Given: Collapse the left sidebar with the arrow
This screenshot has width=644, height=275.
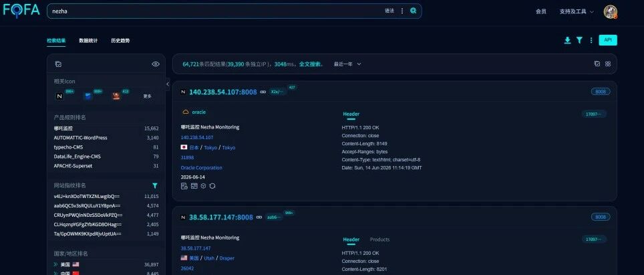Looking at the screenshot, I should 168,84.
